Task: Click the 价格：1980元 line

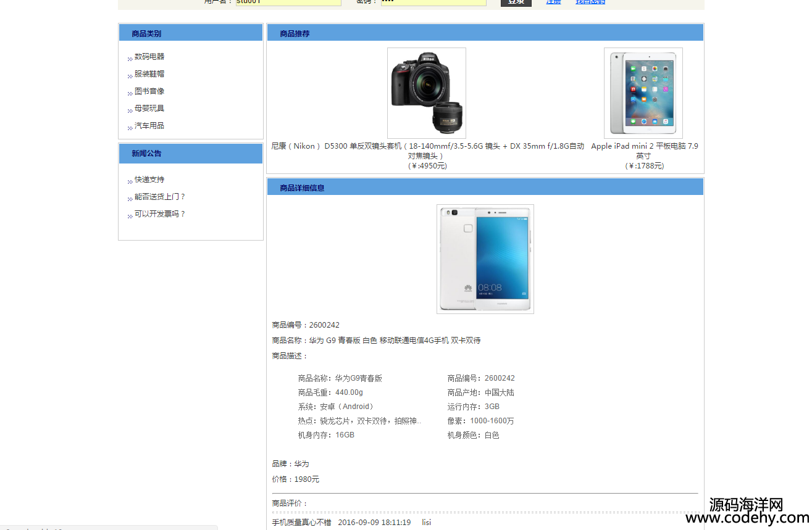Action: [296, 479]
